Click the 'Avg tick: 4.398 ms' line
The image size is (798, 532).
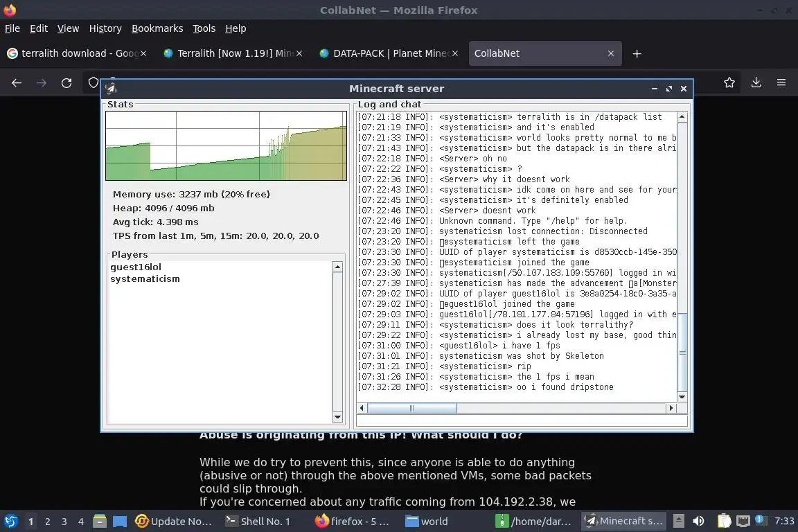[x=155, y=222]
